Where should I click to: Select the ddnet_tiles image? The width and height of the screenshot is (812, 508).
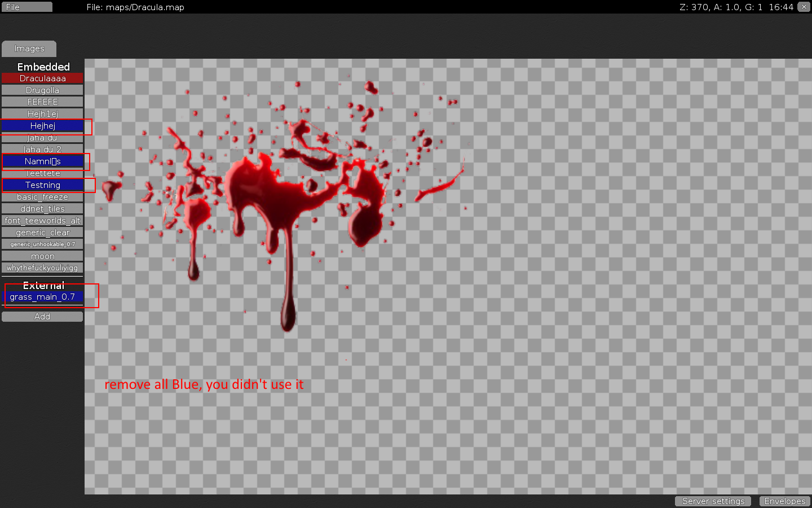(x=42, y=208)
